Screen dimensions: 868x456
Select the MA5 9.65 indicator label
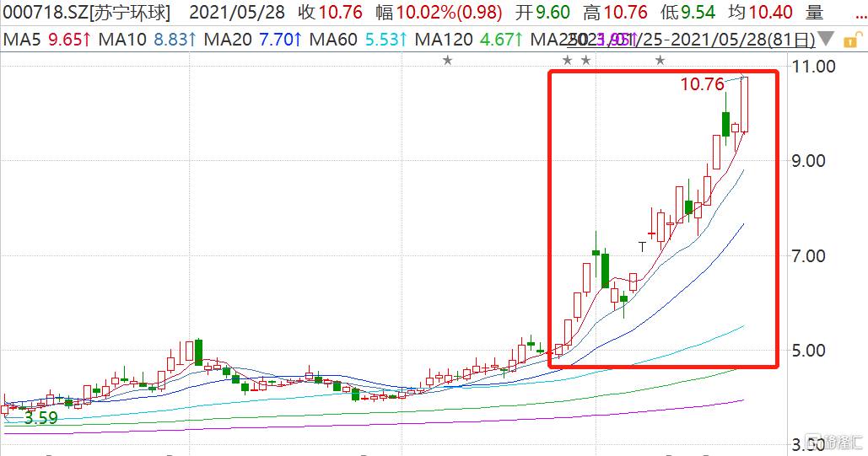coord(47,40)
